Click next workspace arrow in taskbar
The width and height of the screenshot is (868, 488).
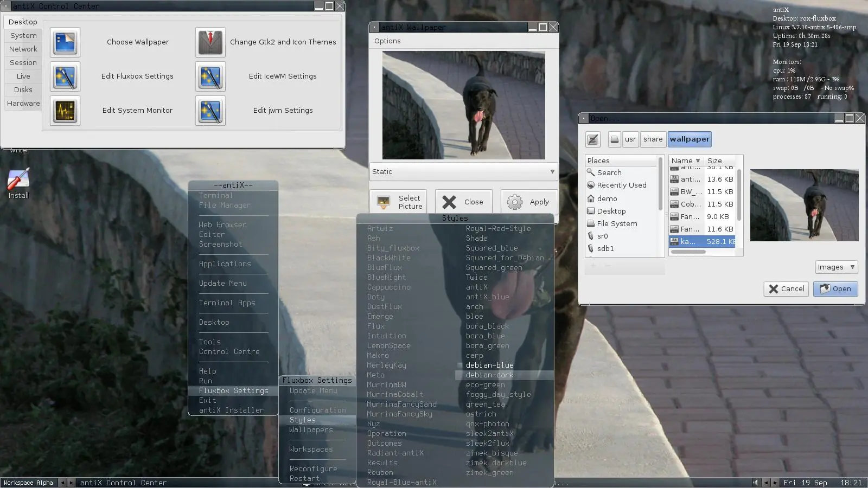[71, 483]
